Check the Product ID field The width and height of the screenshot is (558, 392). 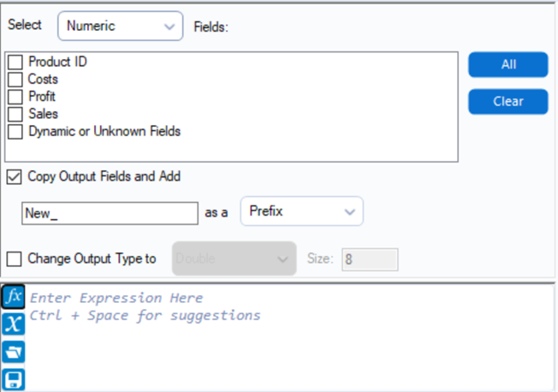pyautogui.click(x=15, y=62)
